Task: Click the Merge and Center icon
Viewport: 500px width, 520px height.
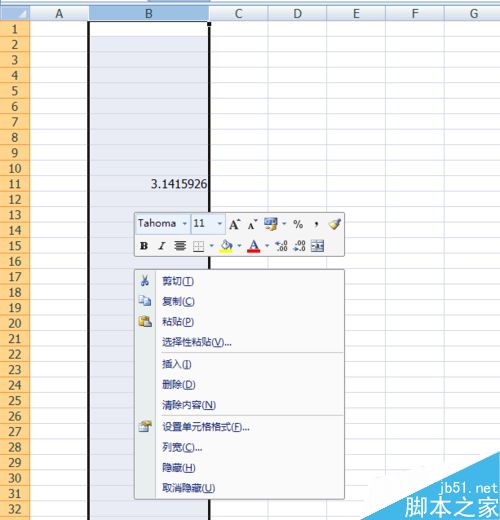Action: tap(317, 246)
